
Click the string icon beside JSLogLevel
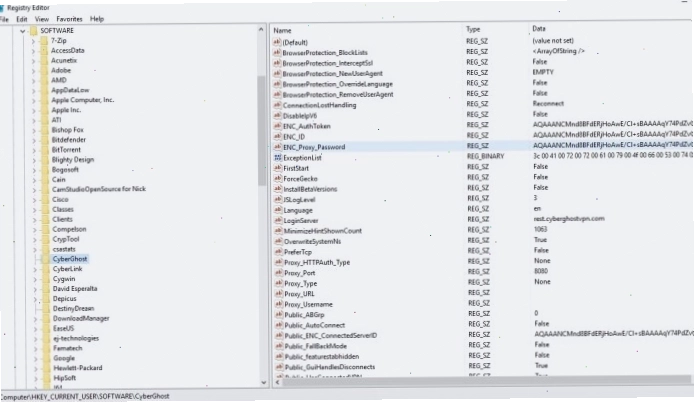[278, 200]
